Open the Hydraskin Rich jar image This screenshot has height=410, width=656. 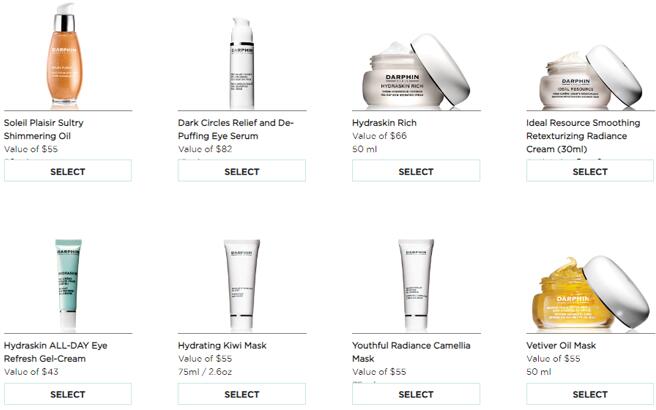(x=416, y=71)
